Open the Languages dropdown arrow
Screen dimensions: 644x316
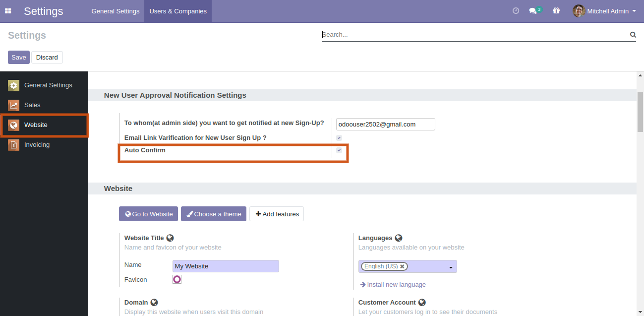(451, 267)
